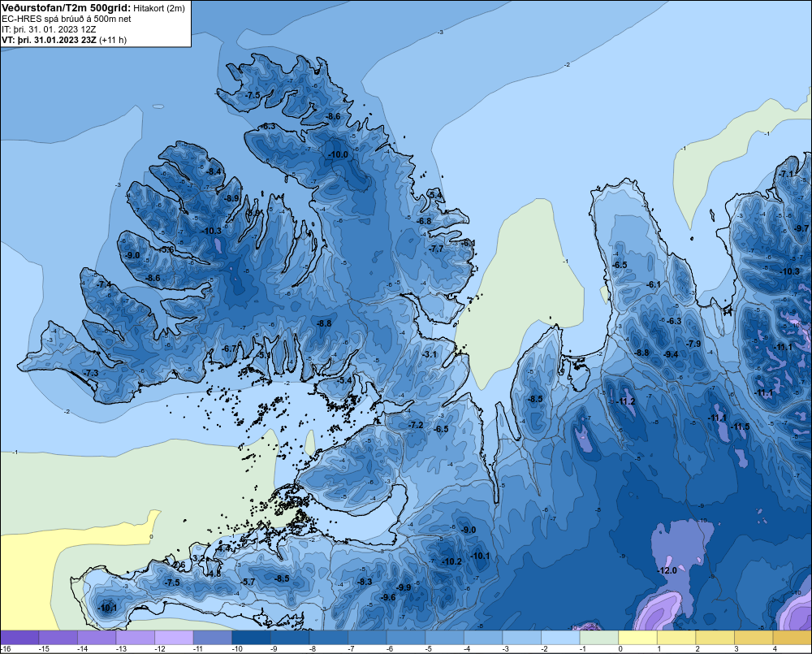Image resolution: width=812 pixels, height=654 pixels.
Task: Click the legend swatch between -15 and -14
Action: (x=58, y=637)
